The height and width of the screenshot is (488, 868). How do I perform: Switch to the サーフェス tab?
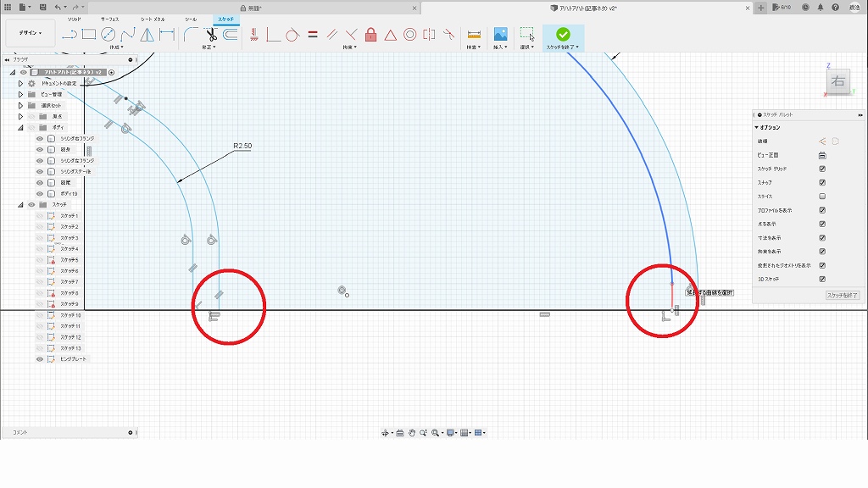(x=109, y=18)
